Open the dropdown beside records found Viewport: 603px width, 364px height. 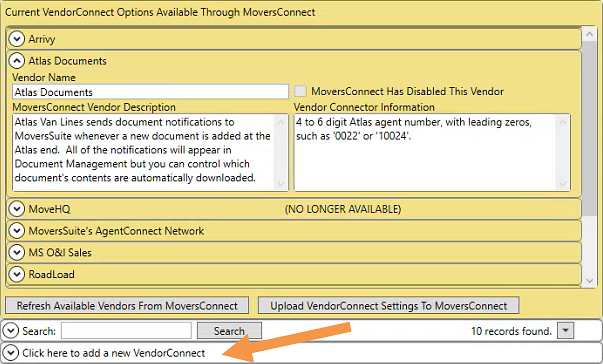[x=566, y=331]
